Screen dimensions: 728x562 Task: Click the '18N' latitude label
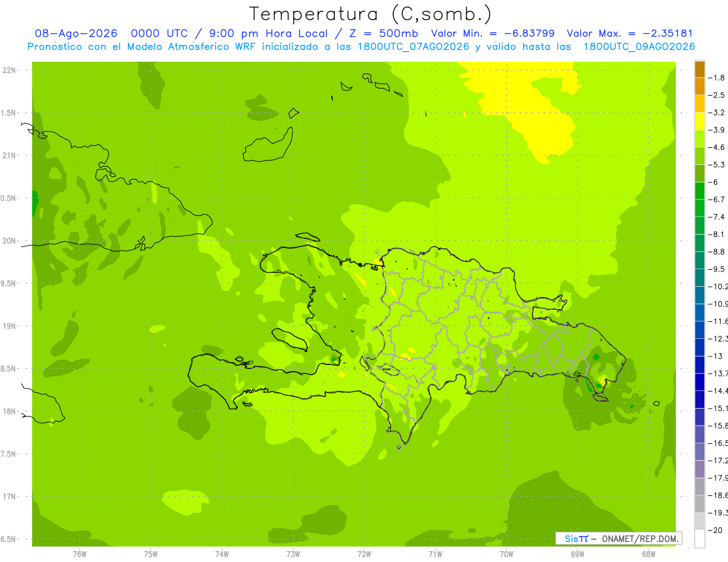[9, 411]
